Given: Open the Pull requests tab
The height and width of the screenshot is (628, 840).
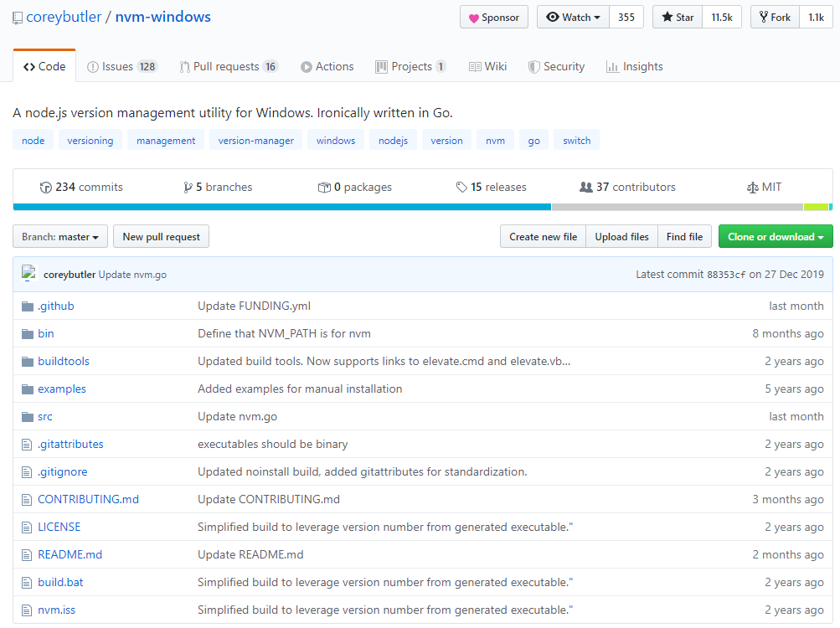Looking at the screenshot, I should (x=229, y=66).
